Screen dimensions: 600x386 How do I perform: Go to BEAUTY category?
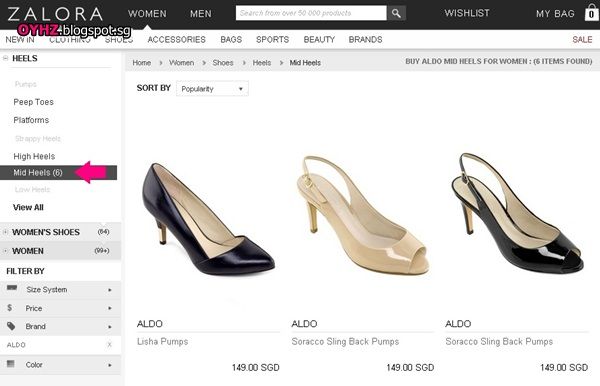click(x=319, y=39)
